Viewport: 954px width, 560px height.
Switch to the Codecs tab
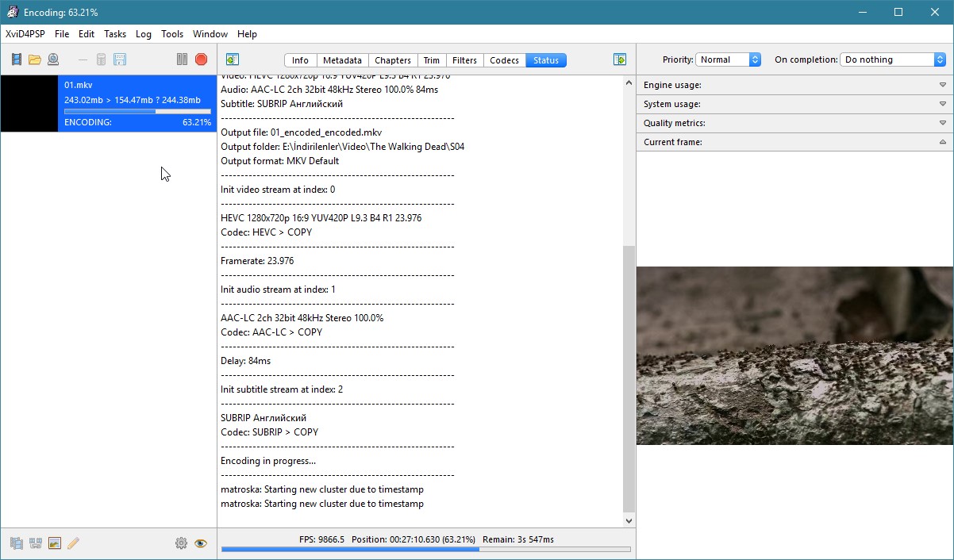click(504, 60)
